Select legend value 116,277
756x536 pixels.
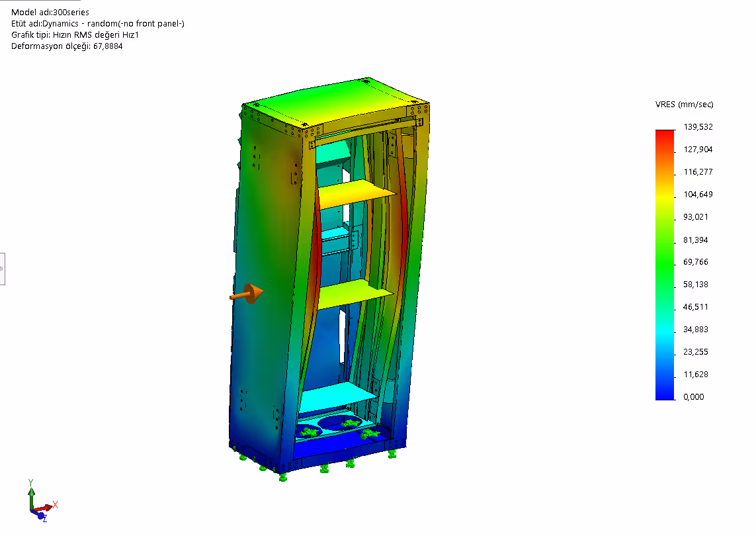point(698,172)
